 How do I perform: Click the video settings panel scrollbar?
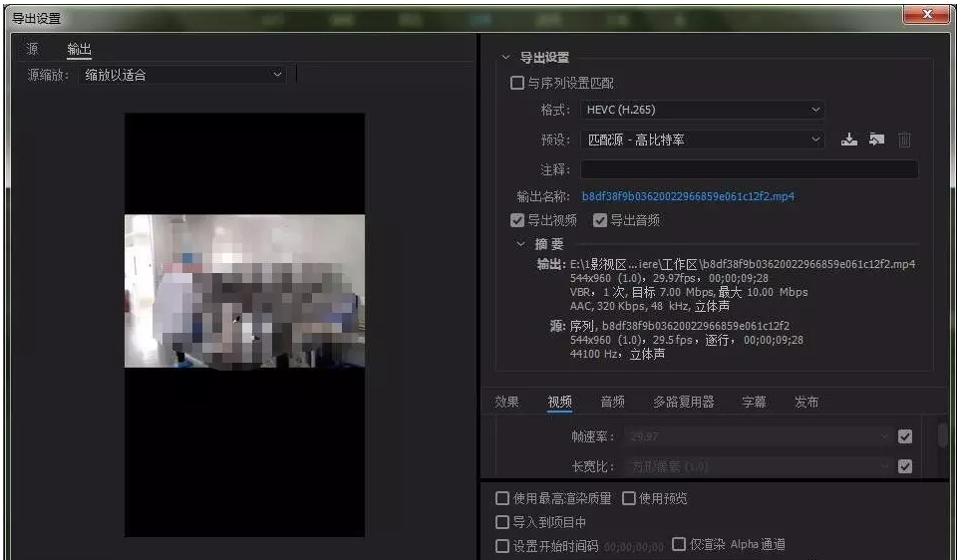pos(943,434)
